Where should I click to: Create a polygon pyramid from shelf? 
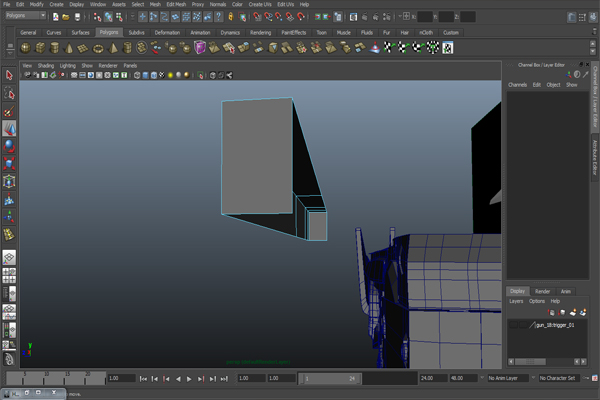tap(113, 48)
